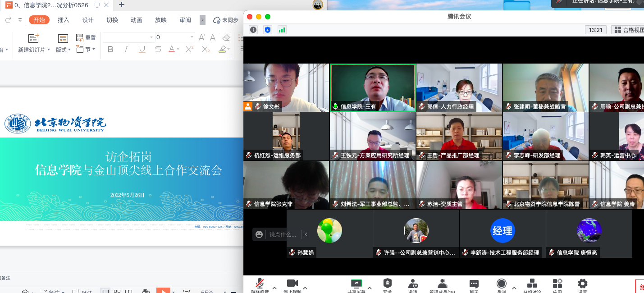Click the clear formatting eraser icon
The image size is (644, 293).
(226, 37)
